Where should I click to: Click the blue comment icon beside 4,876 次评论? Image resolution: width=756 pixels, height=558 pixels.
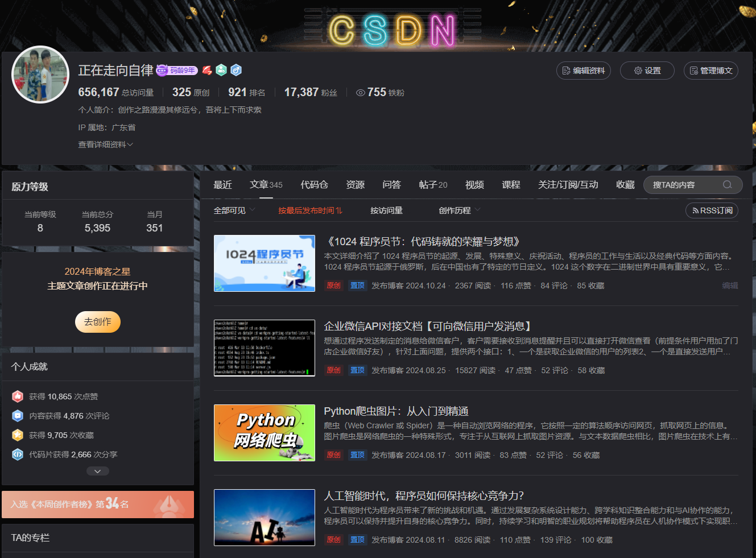18,416
